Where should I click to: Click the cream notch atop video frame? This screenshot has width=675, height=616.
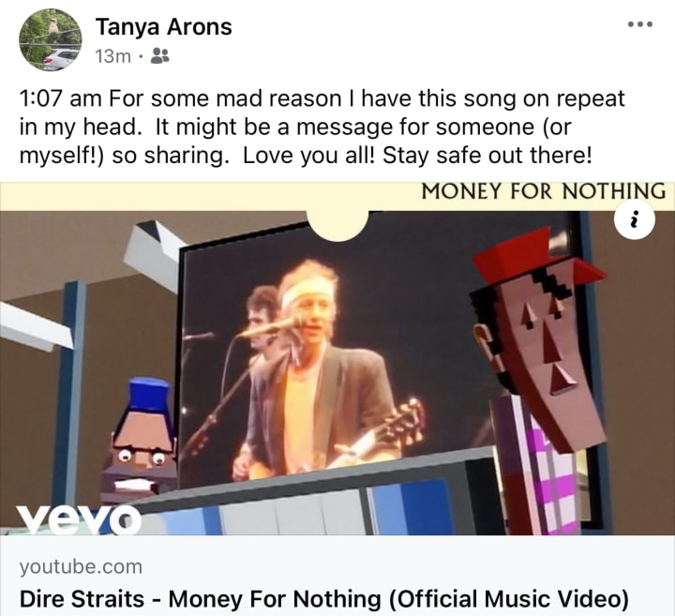coord(337,225)
